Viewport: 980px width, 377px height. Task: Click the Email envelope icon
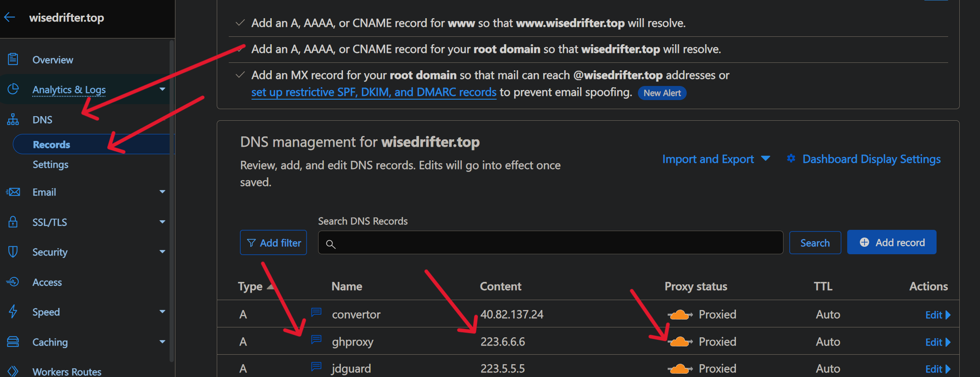[x=13, y=192]
